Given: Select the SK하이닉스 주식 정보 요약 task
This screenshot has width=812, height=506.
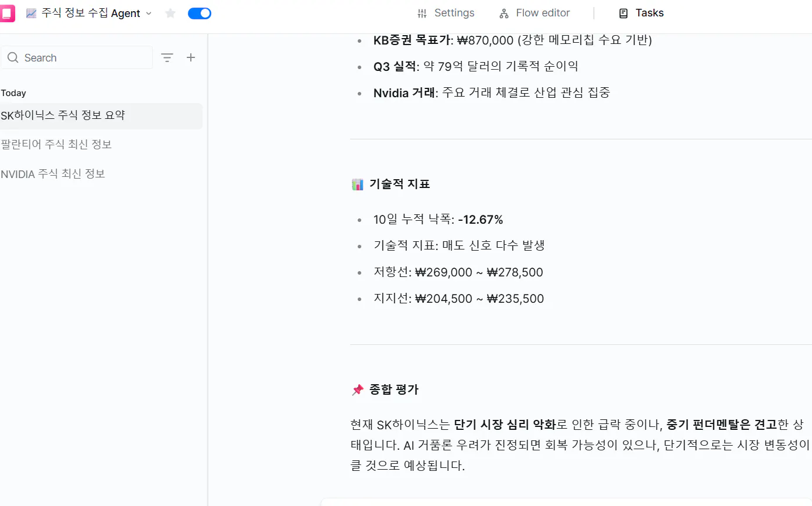Looking at the screenshot, I should click(x=63, y=115).
